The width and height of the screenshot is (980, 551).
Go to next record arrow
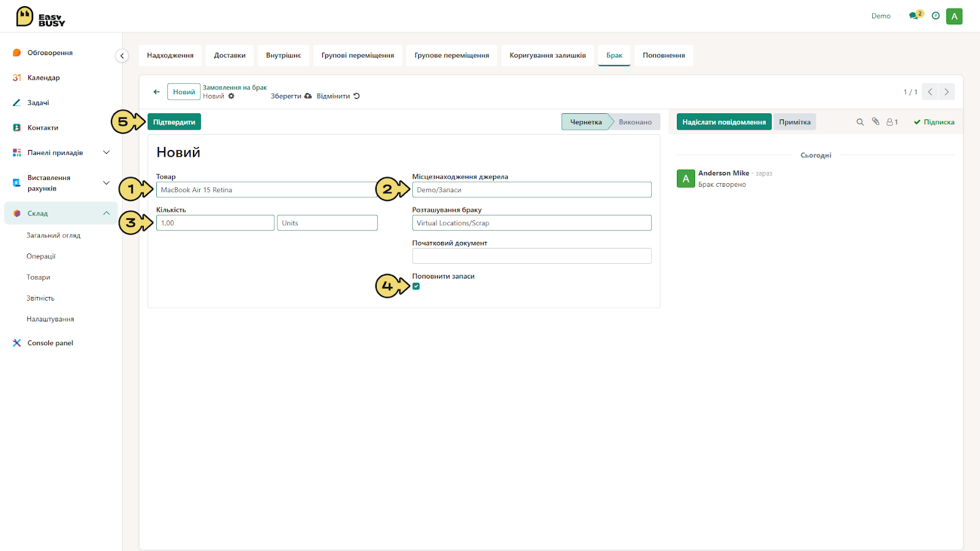[x=946, y=92]
